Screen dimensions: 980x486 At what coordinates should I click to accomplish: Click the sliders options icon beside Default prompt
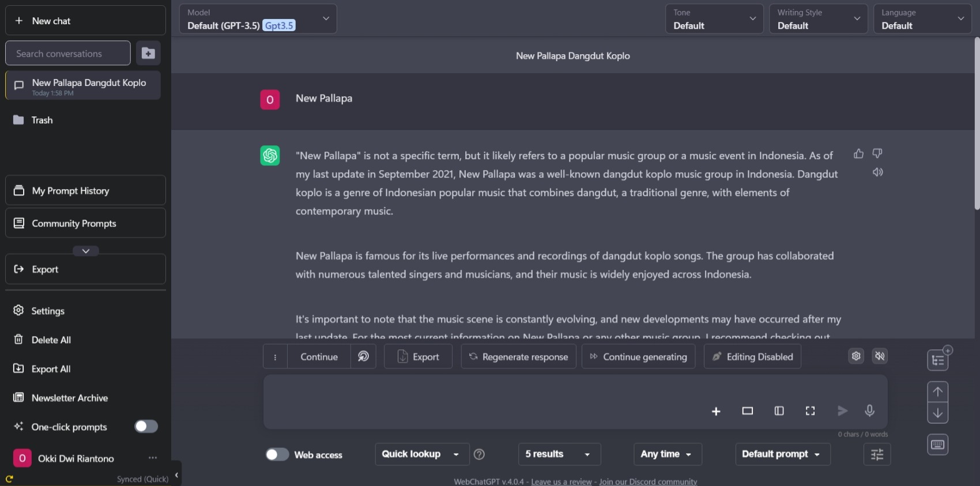877,454
